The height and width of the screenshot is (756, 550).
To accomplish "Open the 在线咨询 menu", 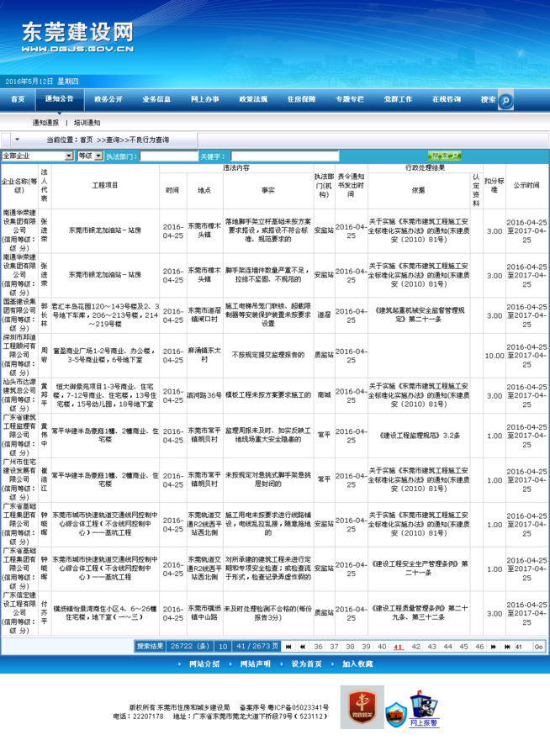I will (x=447, y=99).
